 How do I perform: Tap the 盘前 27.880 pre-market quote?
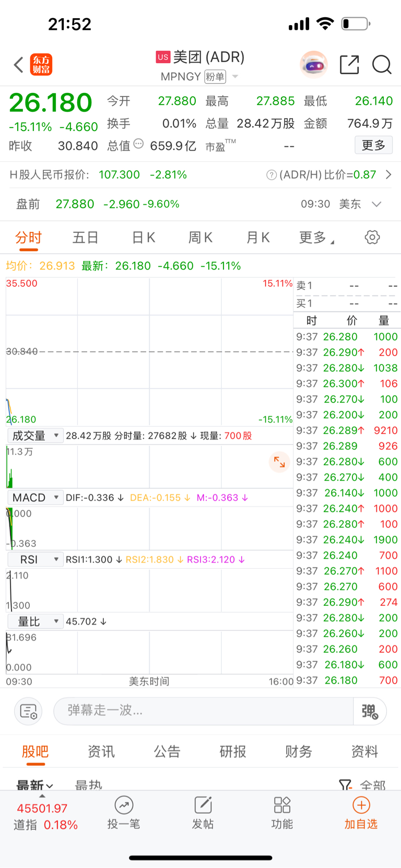click(x=98, y=204)
